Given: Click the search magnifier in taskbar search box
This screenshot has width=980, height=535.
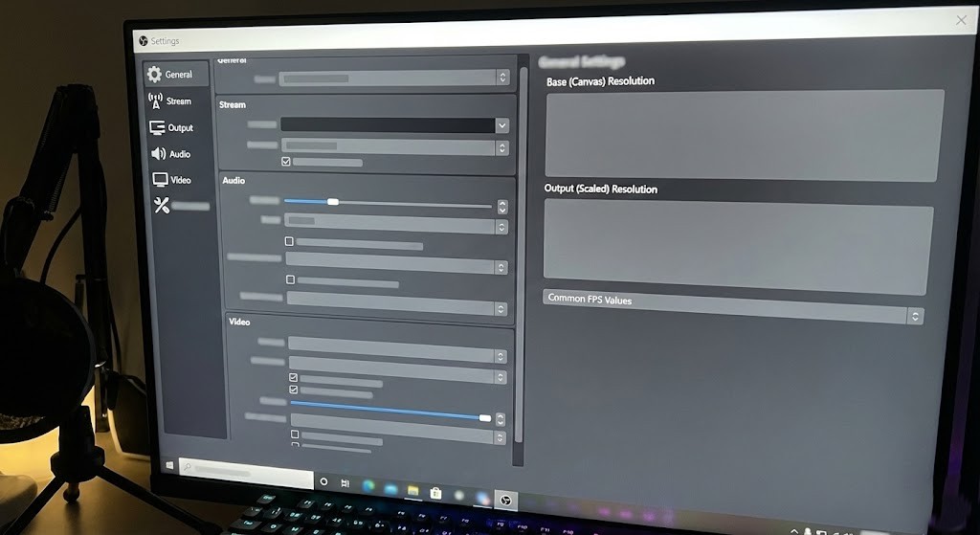Looking at the screenshot, I should pos(187,467).
